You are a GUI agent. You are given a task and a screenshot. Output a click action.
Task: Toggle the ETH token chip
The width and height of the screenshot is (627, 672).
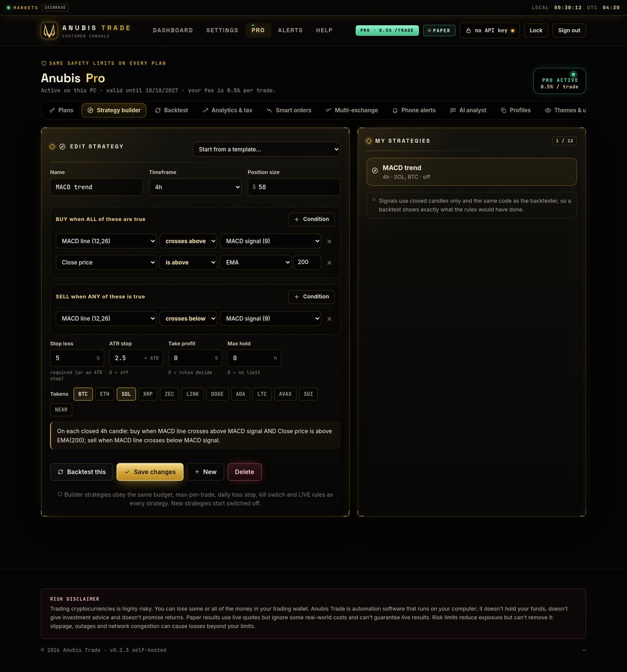[105, 394]
